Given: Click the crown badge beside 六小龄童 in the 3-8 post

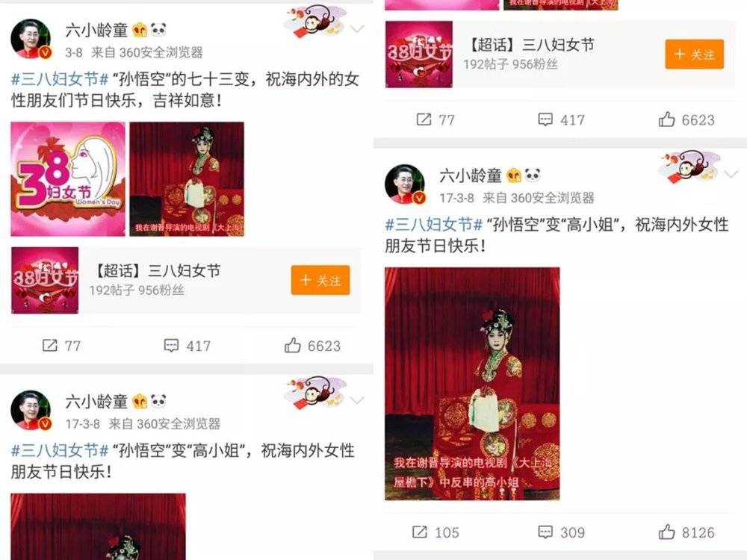Looking at the screenshot, I should click(140, 30).
